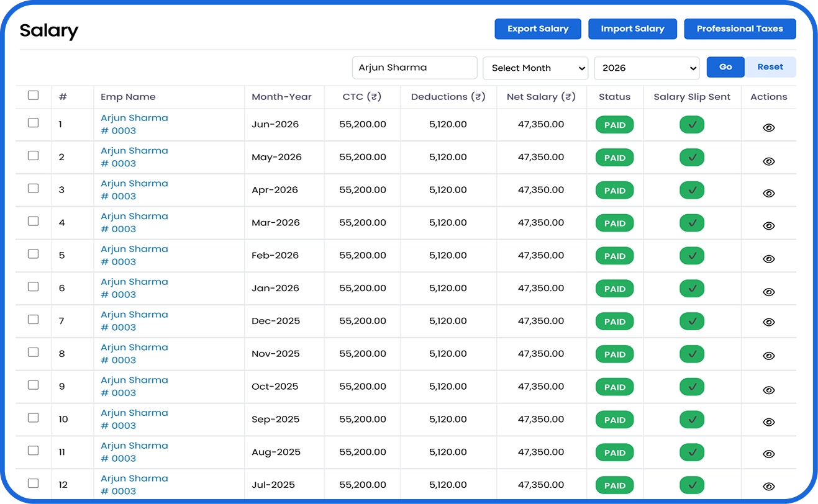Open the Select Month dropdown
The image size is (818, 504).
[535, 68]
